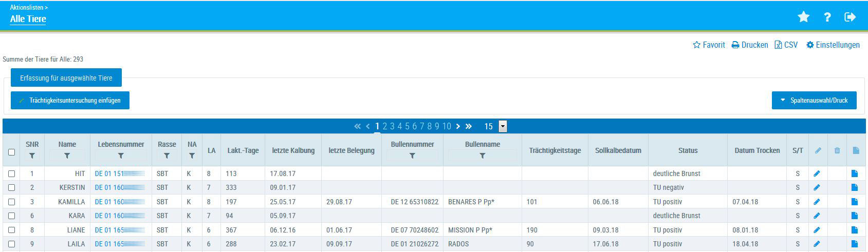Export table via CSV link
Screen dimensions: 868x252
click(x=786, y=45)
